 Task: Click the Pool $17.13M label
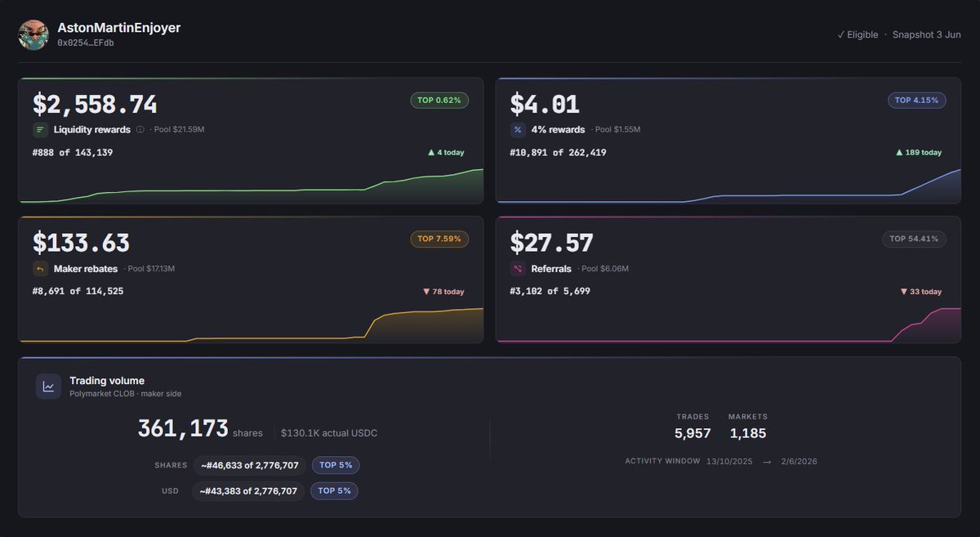(x=151, y=269)
